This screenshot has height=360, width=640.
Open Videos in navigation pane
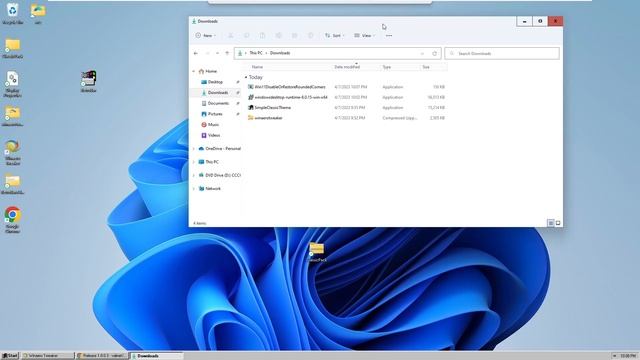(211, 135)
